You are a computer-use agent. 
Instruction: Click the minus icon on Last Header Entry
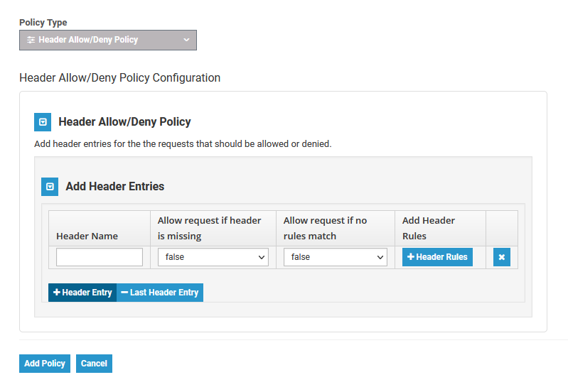[124, 293]
